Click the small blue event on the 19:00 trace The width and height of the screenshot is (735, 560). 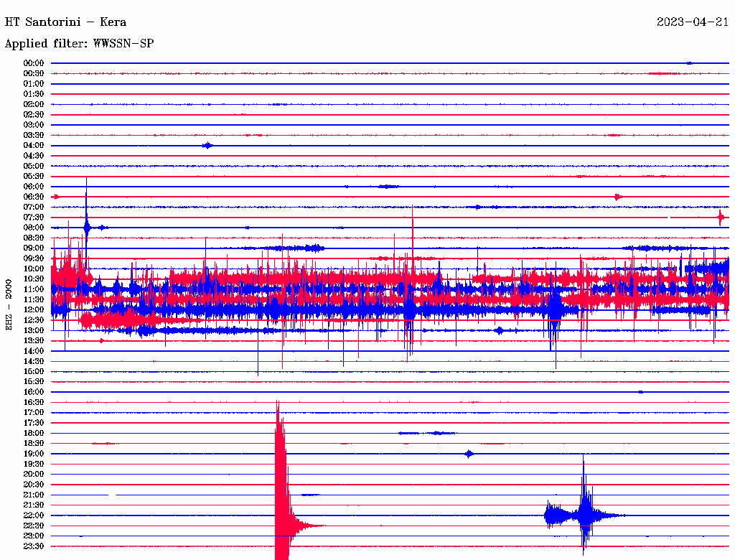tap(469, 454)
